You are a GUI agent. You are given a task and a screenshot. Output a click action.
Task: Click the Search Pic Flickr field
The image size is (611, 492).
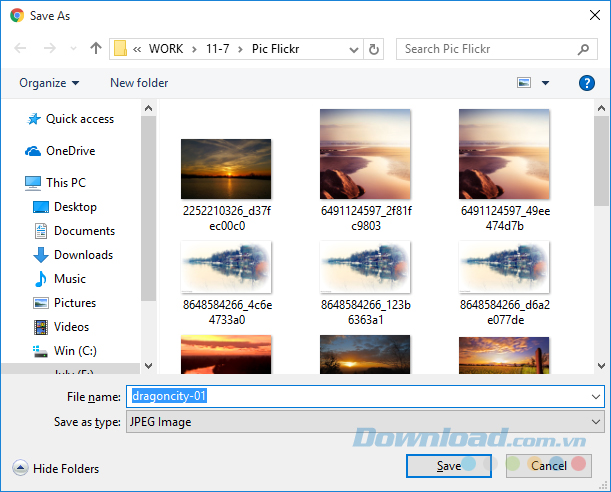[487, 48]
